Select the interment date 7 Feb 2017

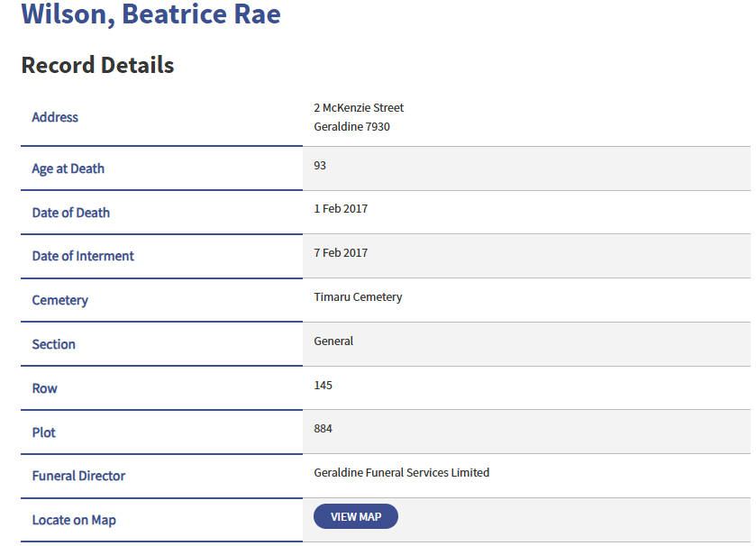click(341, 252)
